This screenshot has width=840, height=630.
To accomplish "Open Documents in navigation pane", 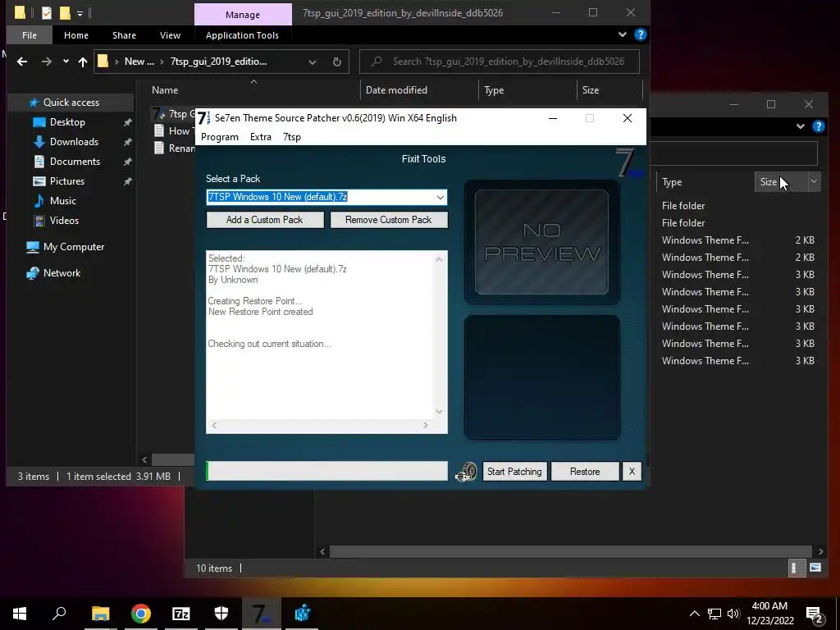I will (x=75, y=162).
